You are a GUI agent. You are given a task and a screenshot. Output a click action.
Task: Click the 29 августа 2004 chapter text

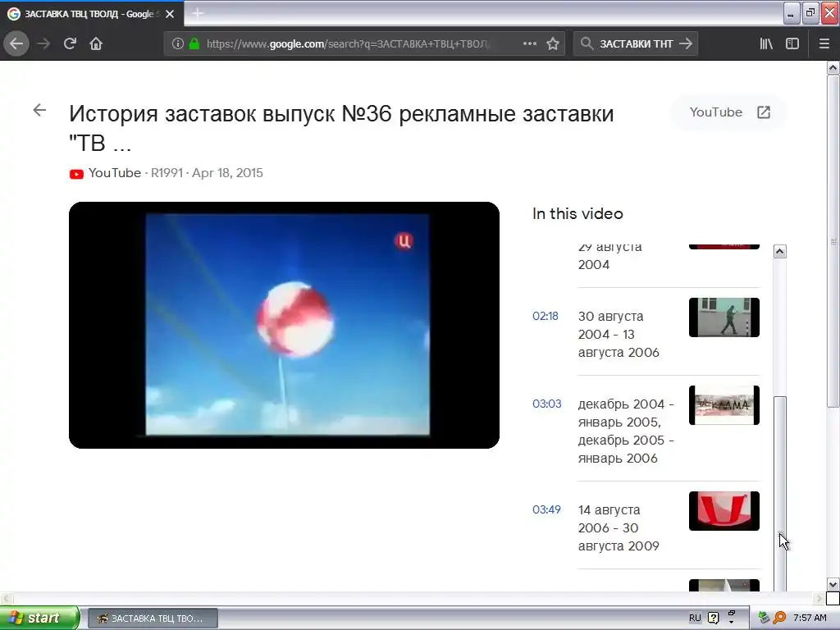610,256
